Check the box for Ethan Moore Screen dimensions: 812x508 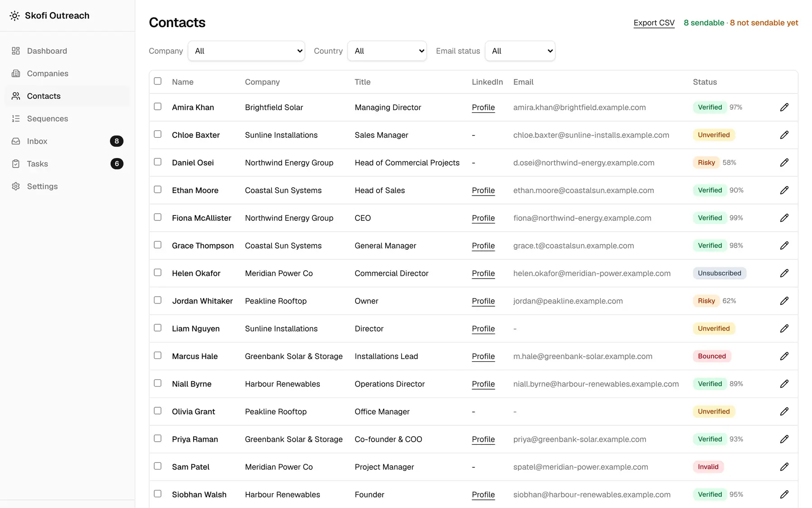[157, 190]
